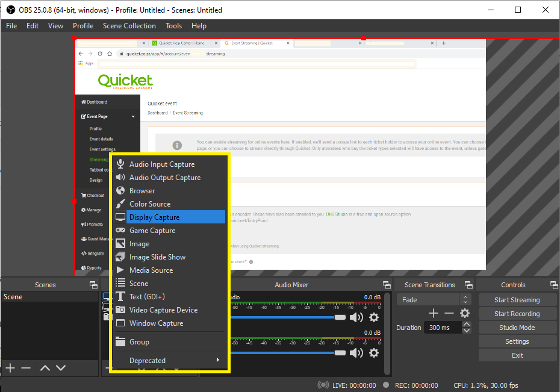
Task: Open lower audio channel settings gear
Action: pyautogui.click(x=373, y=353)
